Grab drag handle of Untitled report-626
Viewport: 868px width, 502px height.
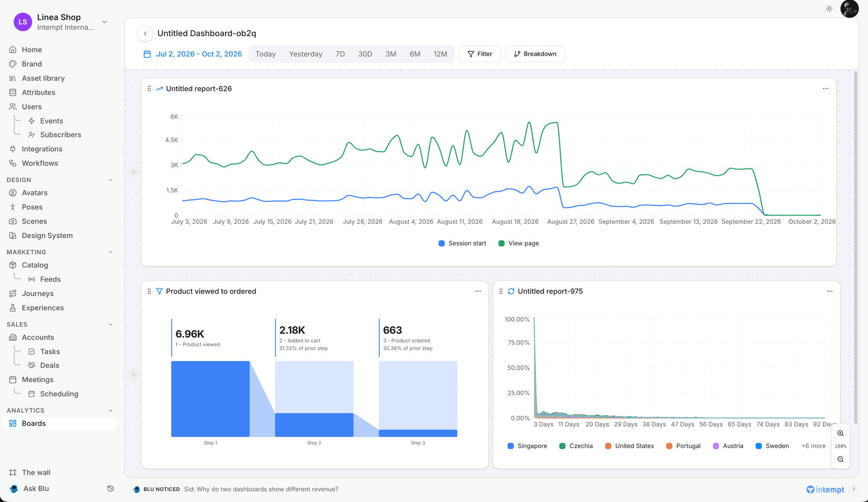point(149,89)
